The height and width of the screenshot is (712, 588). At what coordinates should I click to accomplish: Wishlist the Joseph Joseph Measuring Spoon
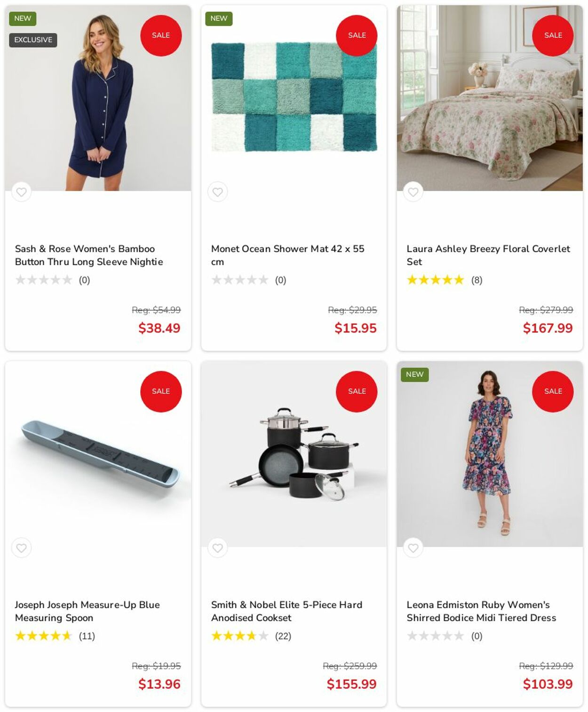[x=21, y=548]
